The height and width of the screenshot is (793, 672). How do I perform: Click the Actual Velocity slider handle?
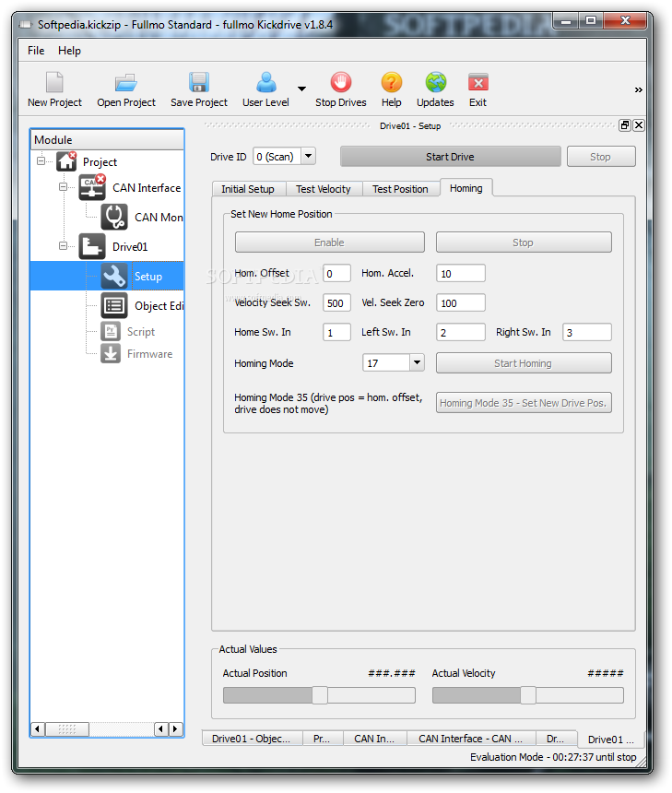click(x=528, y=695)
